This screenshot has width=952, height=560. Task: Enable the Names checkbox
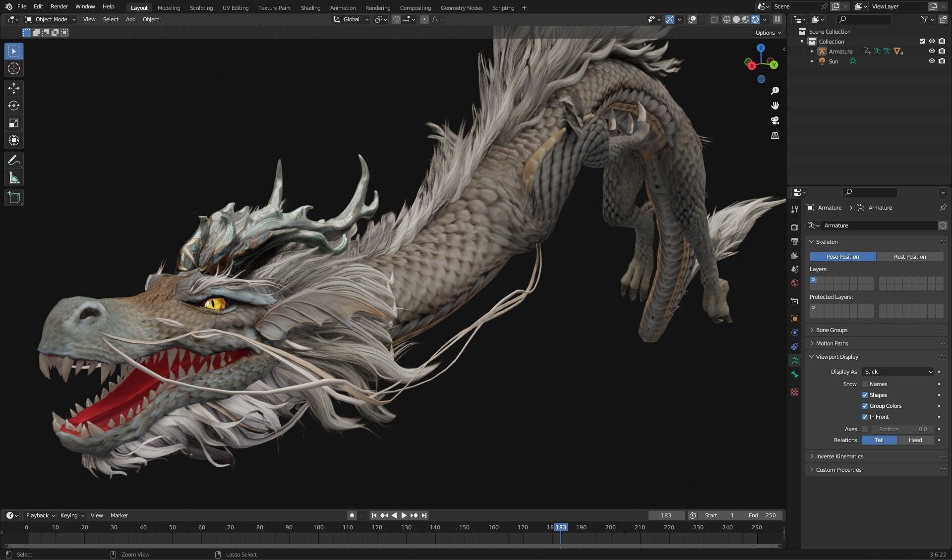[x=865, y=384]
